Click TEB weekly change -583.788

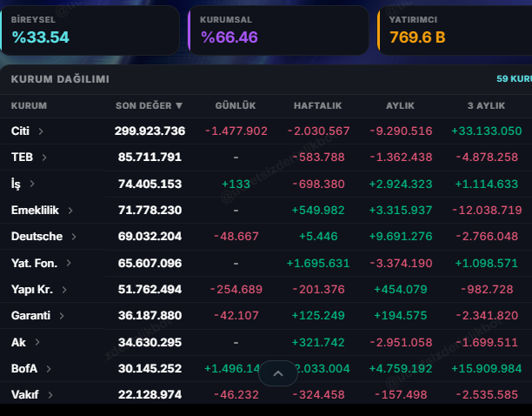tap(318, 158)
